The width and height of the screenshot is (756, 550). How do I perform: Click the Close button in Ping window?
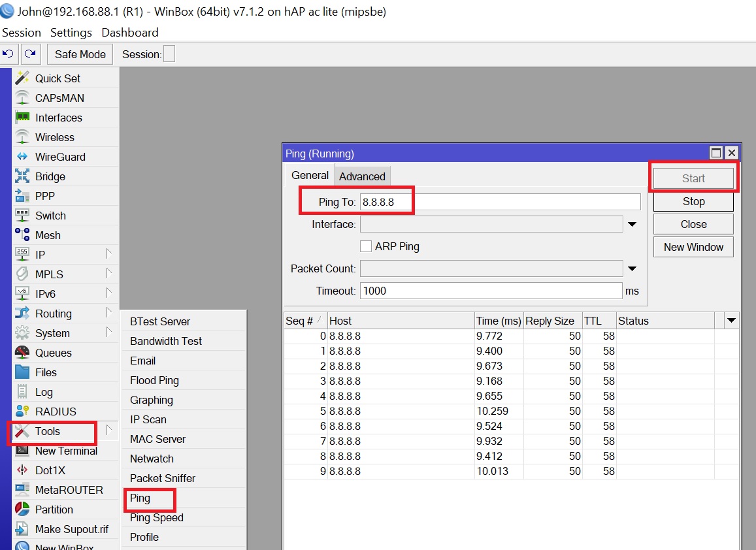coord(693,224)
